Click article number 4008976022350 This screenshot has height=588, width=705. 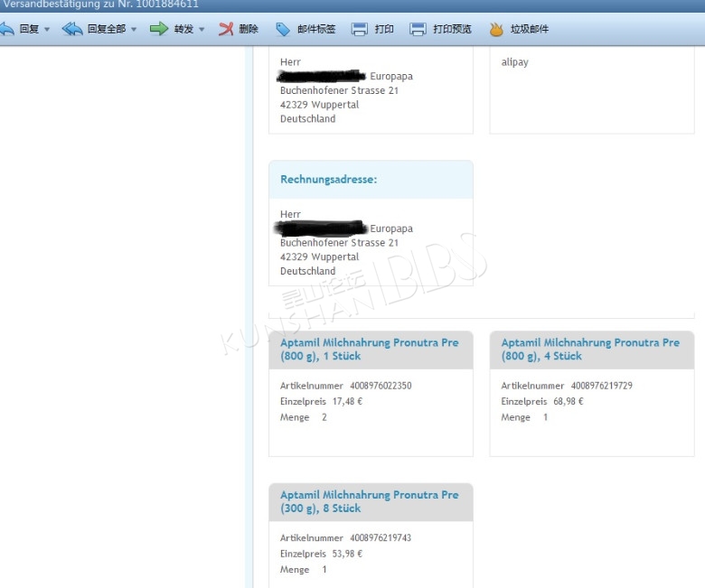381,386
